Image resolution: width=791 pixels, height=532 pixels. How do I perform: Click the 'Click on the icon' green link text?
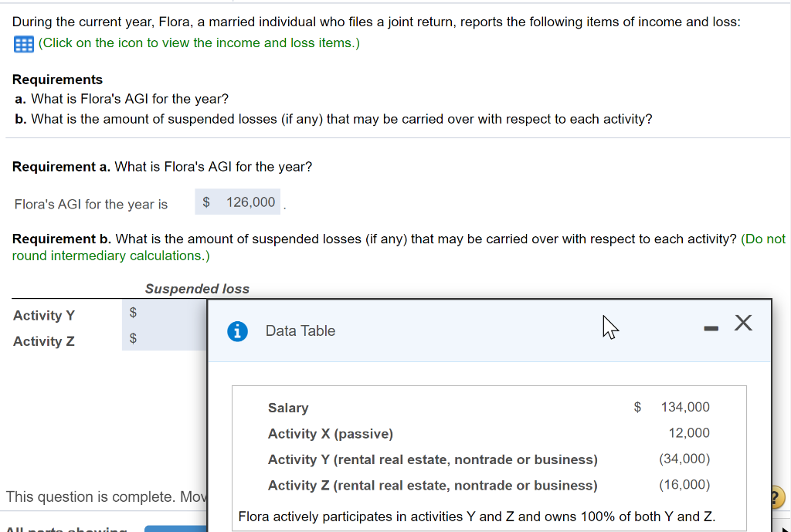tap(199, 43)
